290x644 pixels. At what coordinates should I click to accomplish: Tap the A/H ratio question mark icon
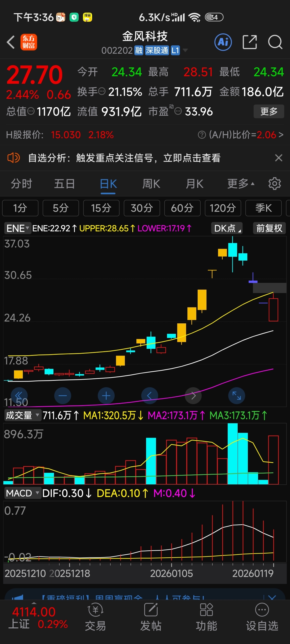click(x=202, y=135)
